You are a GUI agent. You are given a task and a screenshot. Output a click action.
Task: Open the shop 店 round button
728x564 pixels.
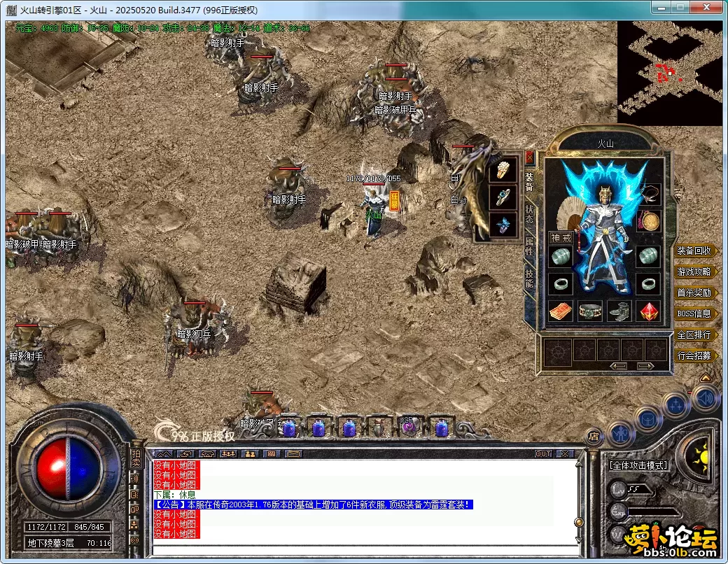[x=594, y=437]
